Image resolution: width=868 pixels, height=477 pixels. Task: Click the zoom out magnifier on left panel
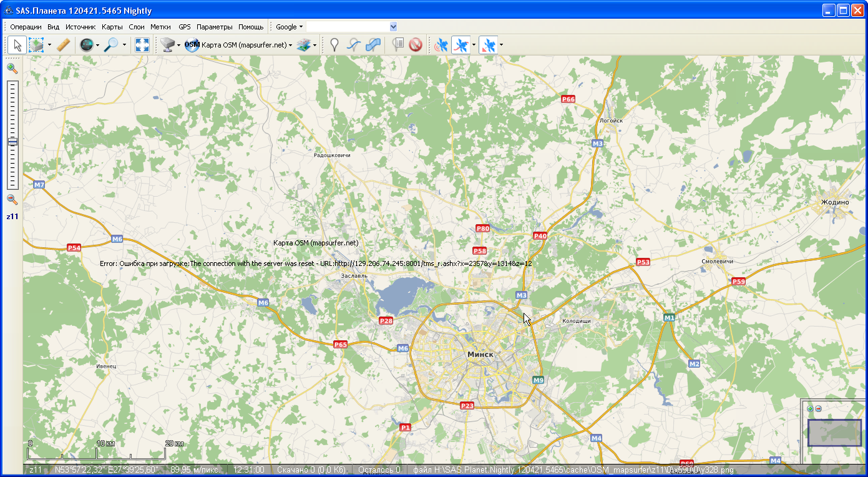pyautogui.click(x=12, y=200)
